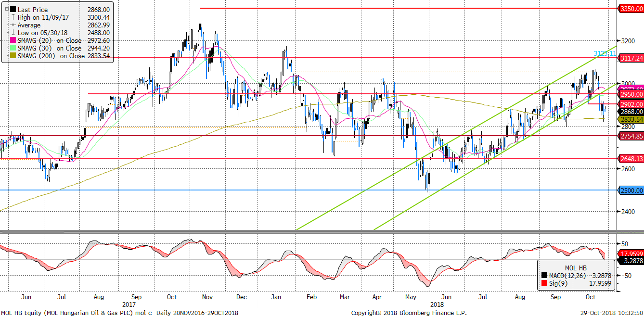This screenshot has width=644, height=317.
Task: Click the May label on the date axis
Action: 411,297
